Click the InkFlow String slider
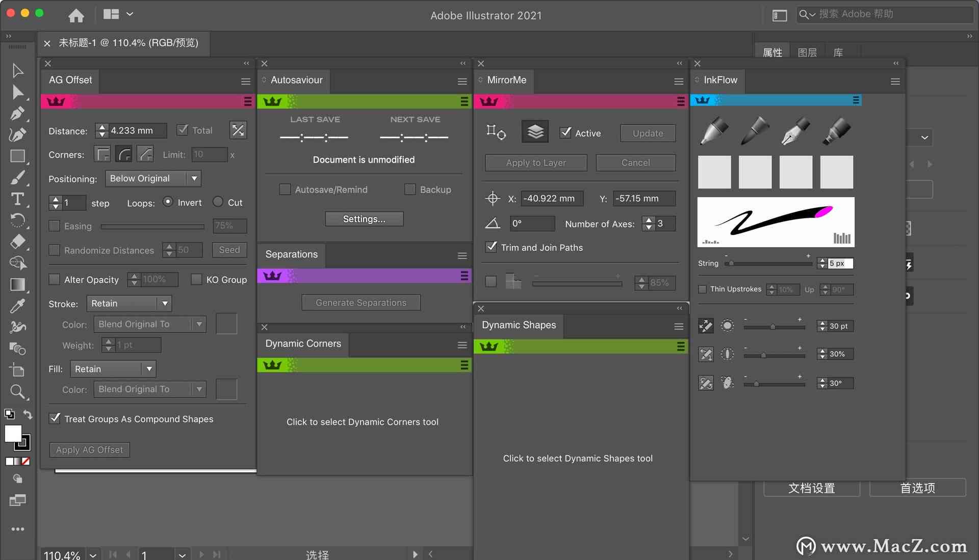 pyautogui.click(x=768, y=263)
